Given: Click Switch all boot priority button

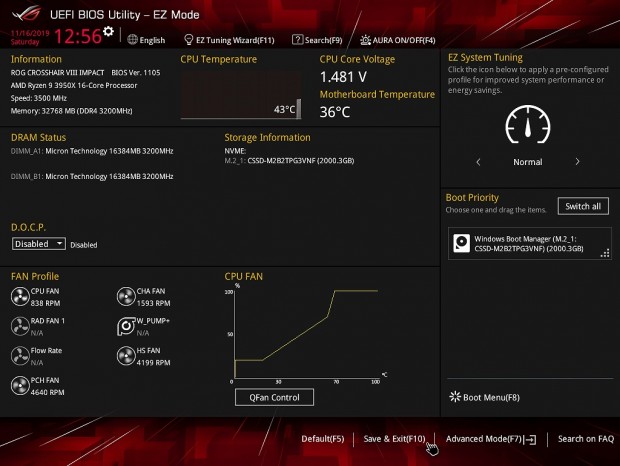Looking at the screenshot, I should [583, 206].
